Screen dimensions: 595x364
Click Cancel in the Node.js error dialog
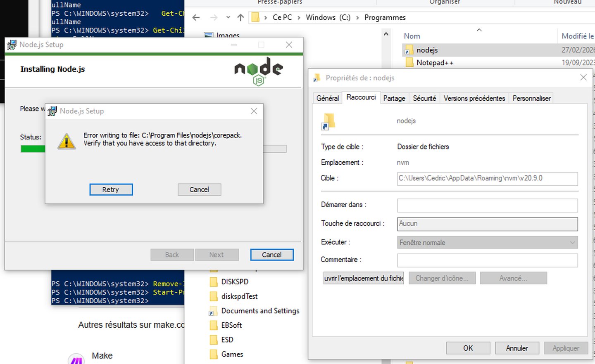click(x=199, y=189)
